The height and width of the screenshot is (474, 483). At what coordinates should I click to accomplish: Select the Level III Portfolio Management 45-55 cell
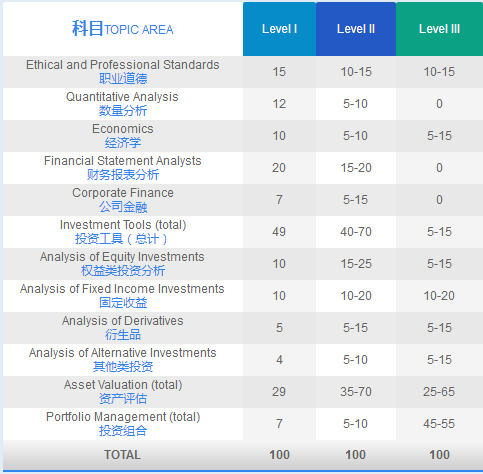(x=439, y=424)
